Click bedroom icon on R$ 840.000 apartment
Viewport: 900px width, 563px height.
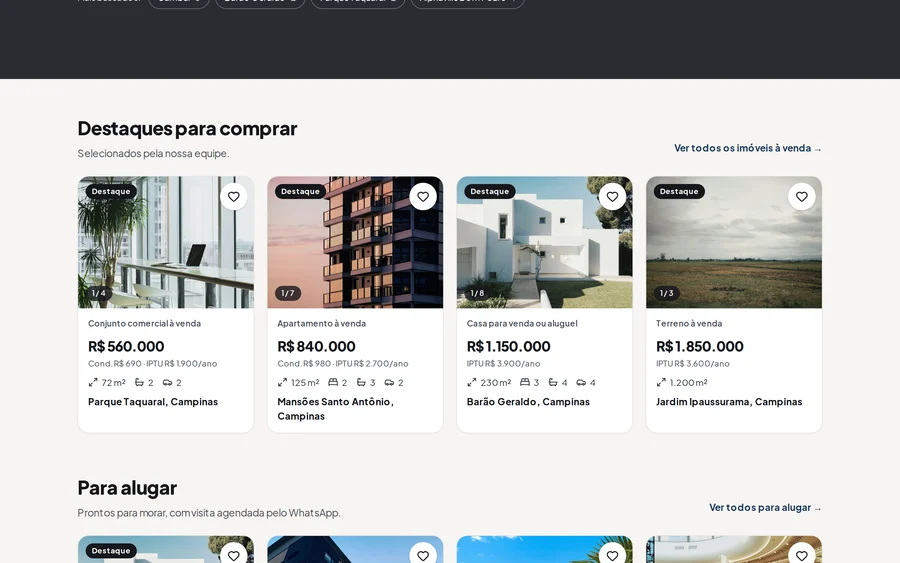333,382
